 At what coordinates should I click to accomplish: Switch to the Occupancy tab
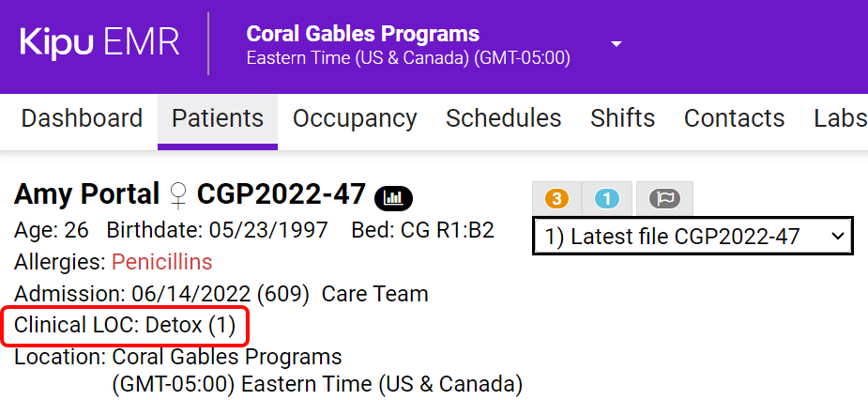[355, 118]
